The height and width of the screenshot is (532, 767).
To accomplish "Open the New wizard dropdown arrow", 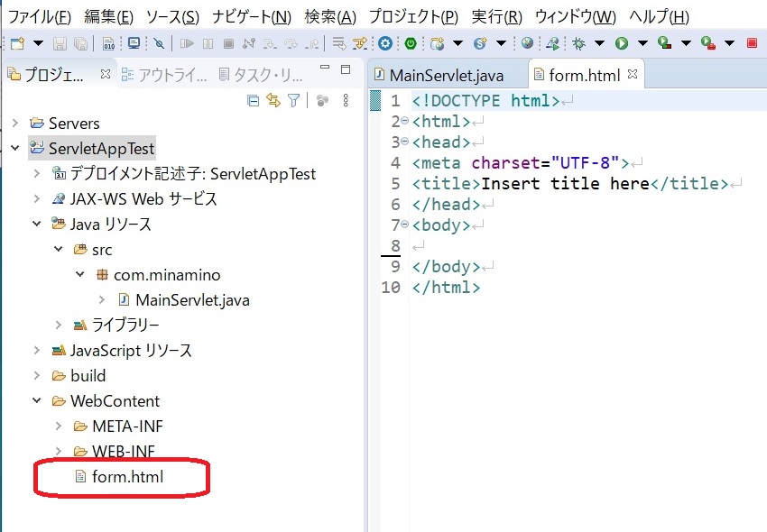I will (38, 43).
